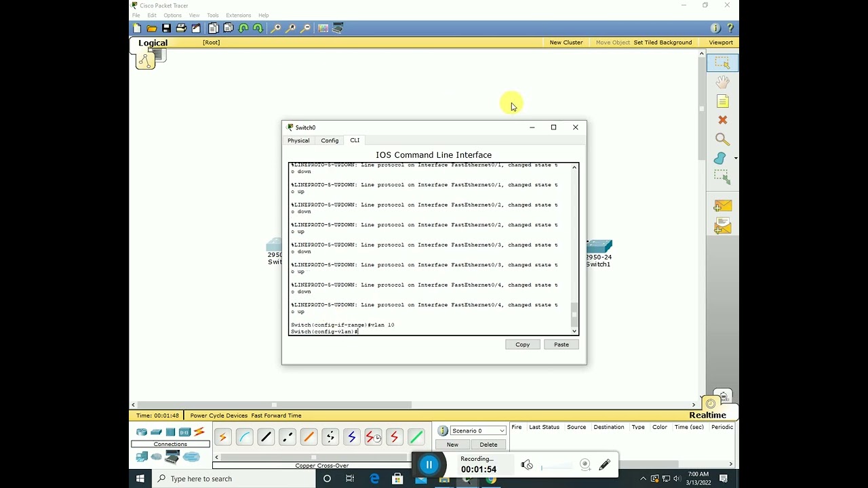Click Copy button in CLI window
The height and width of the screenshot is (488, 868).
pyautogui.click(x=522, y=344)
